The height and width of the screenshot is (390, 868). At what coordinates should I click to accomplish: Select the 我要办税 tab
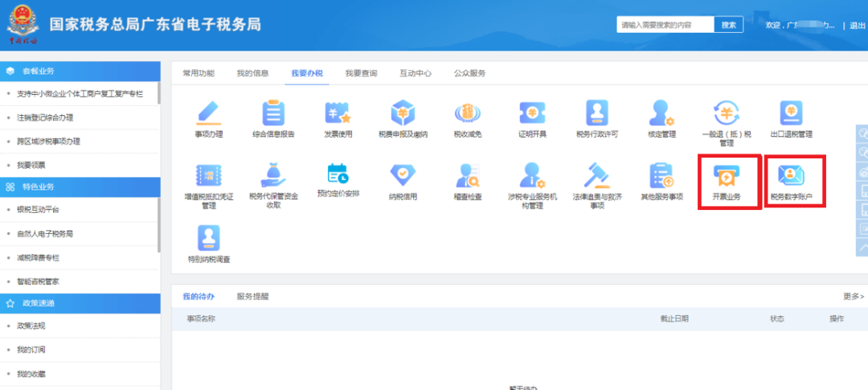coord(307,73)
